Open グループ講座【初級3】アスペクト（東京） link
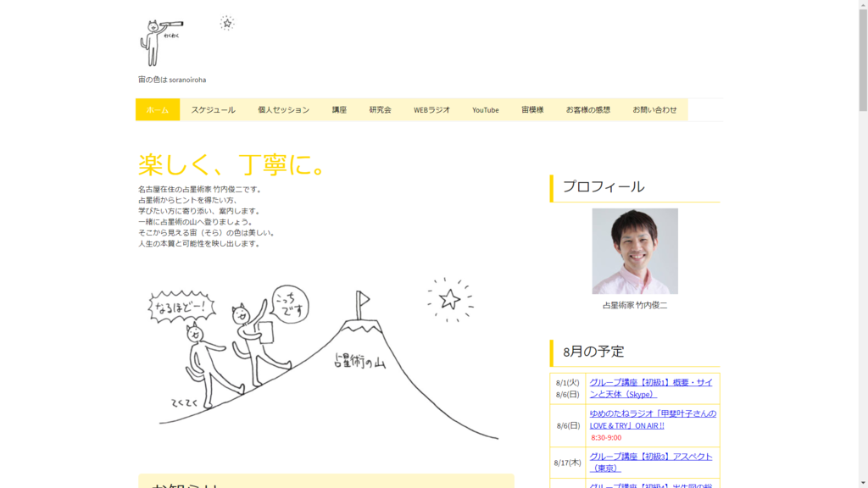 click(651, 462)
